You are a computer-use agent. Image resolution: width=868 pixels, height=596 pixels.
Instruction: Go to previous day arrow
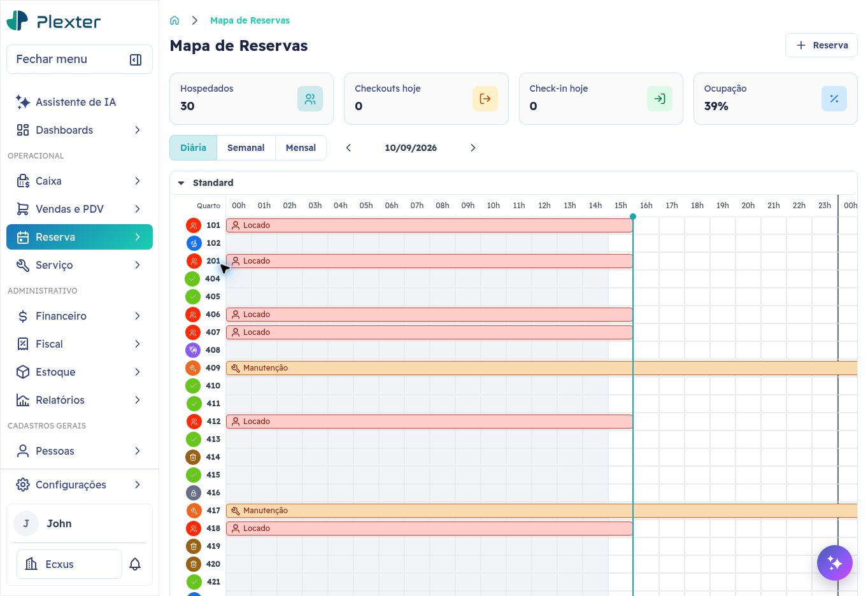tap(348, 148)
